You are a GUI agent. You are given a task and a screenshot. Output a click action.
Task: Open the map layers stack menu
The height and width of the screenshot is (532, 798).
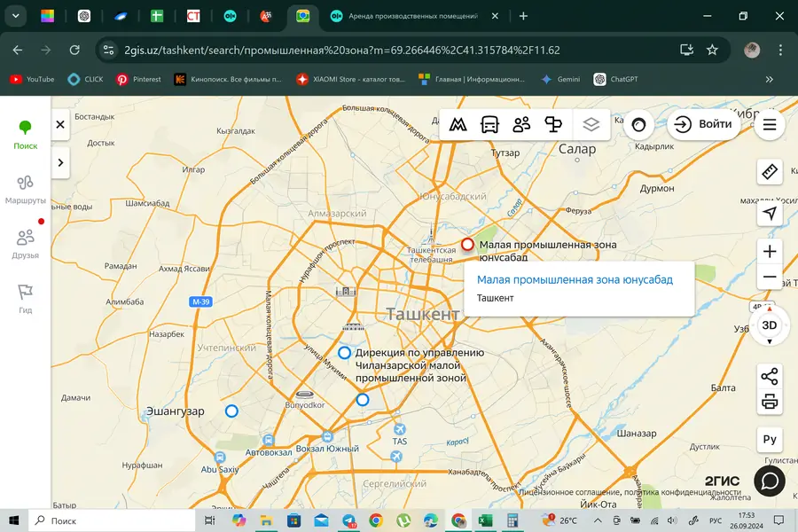591,124
